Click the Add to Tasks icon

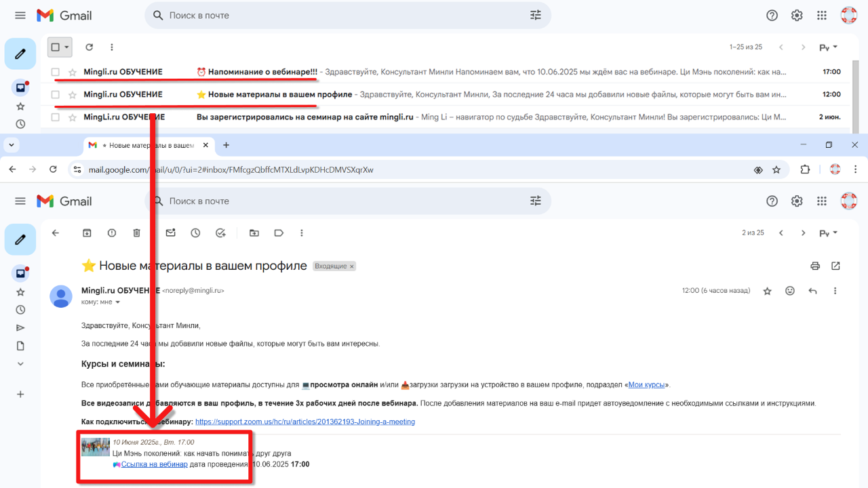click(x=220, y=233)
